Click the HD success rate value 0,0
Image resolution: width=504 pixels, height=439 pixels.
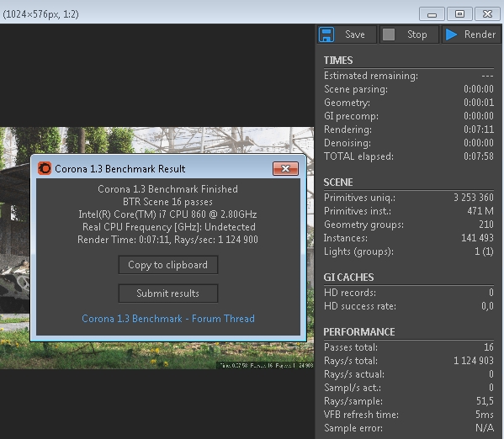pos(487,306)
